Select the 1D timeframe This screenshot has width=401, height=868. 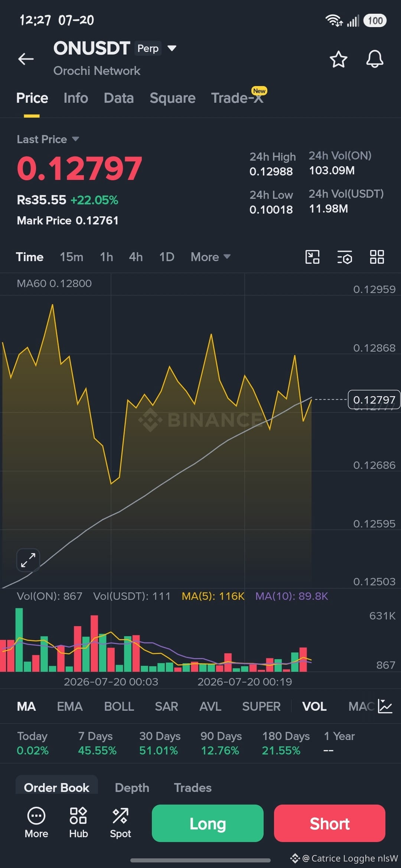(x=167, y=257)
